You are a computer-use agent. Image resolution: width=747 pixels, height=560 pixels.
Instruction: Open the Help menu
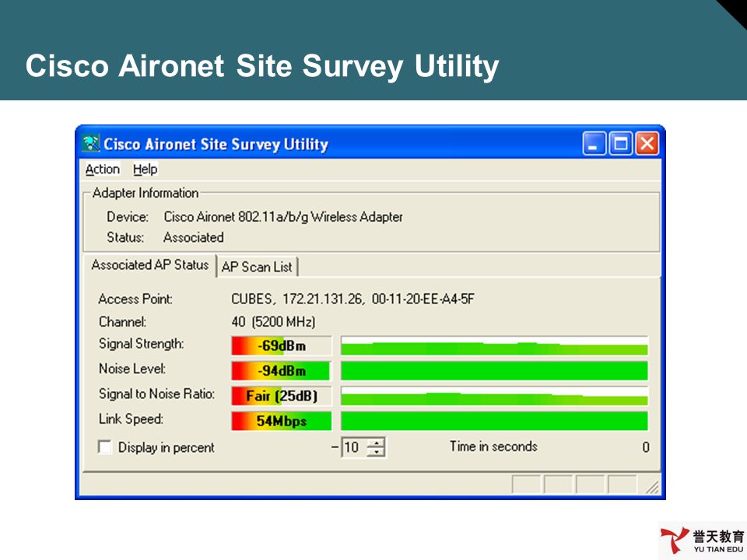(x=145, y=169)
